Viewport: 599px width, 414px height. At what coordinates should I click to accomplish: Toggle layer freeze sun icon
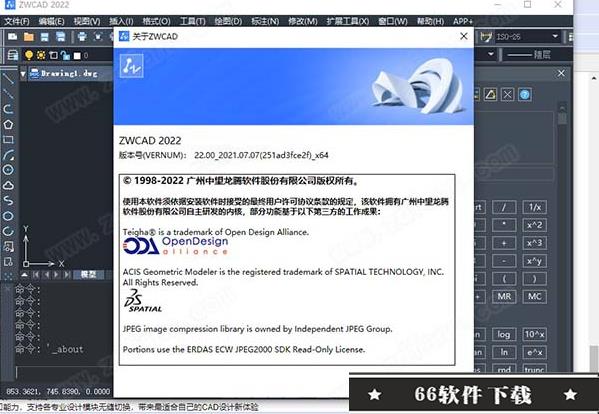point(41,55)
